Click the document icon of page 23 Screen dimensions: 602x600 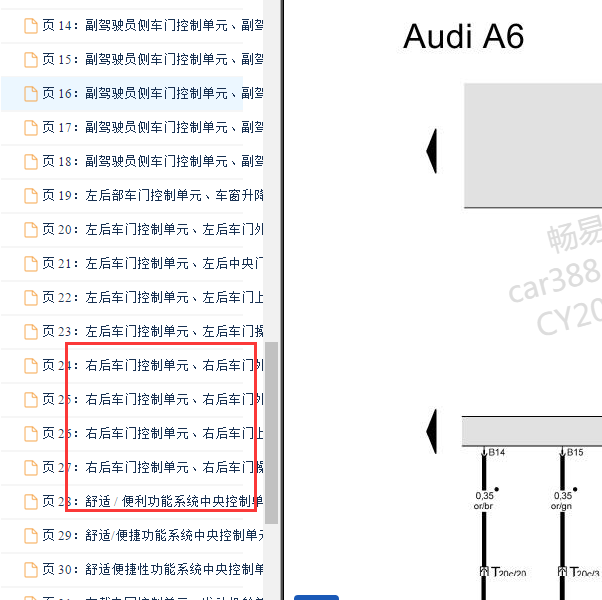[31, 332]
